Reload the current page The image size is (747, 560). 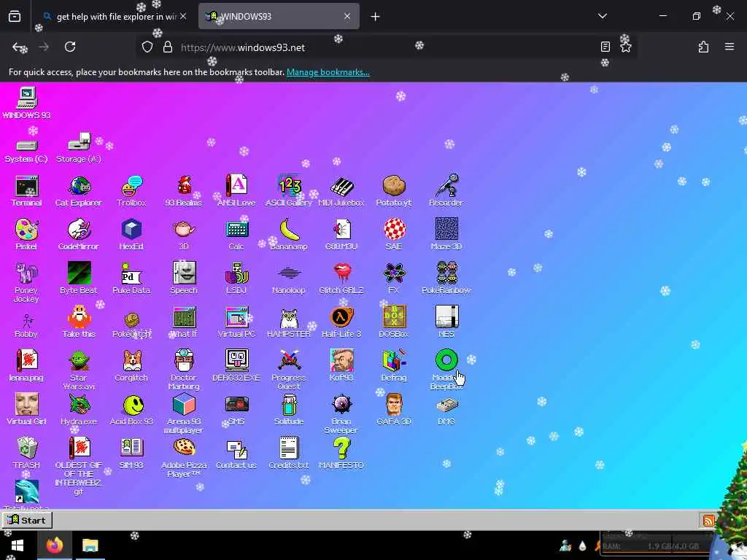tap(70, 47)
